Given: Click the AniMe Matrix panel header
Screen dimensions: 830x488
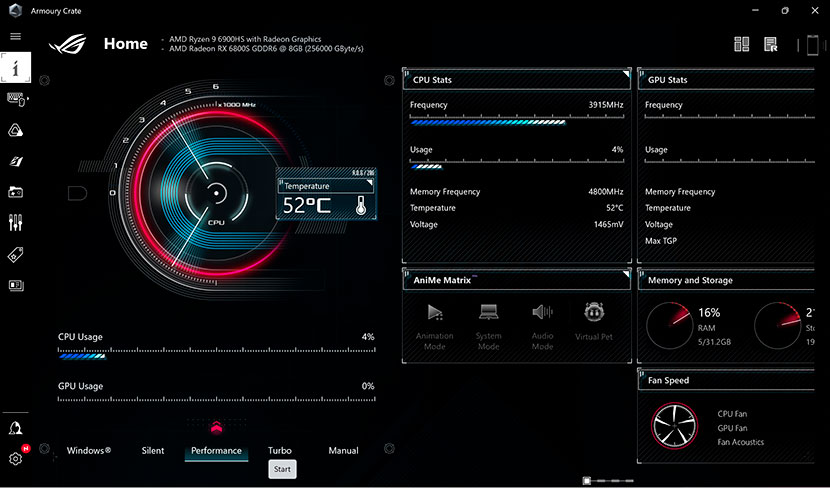Looking at the screenshot, I should tap(517, 281).
